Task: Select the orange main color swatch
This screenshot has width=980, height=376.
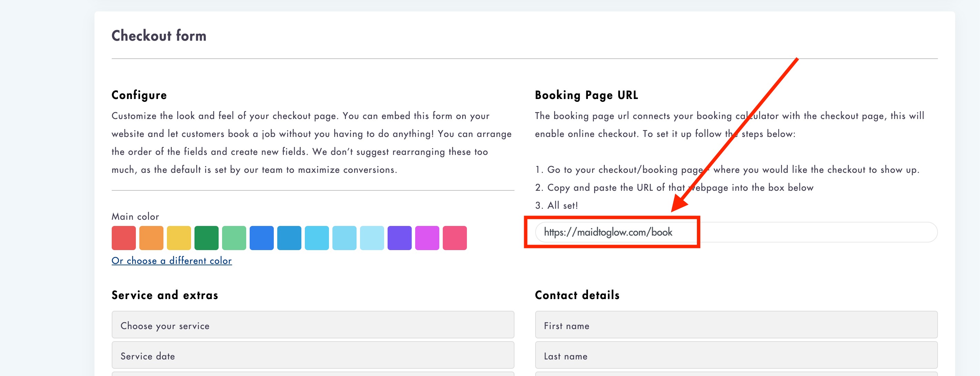Action: coord(151,238)
